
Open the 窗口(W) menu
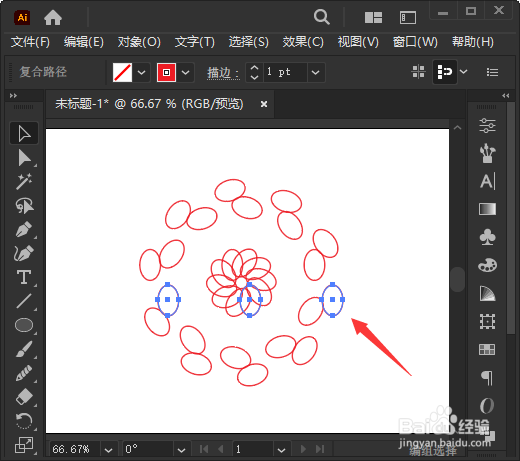pos(415,42)
